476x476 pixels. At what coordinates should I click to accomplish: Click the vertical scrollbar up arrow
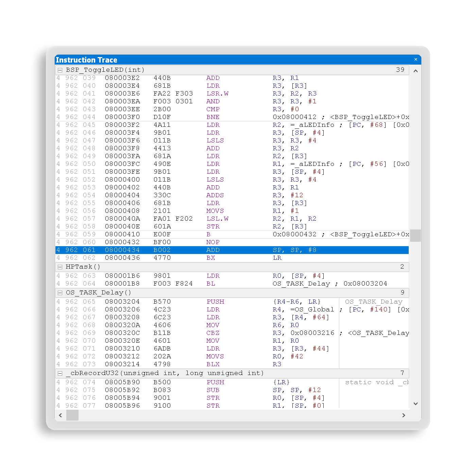(x=415, y=71)
